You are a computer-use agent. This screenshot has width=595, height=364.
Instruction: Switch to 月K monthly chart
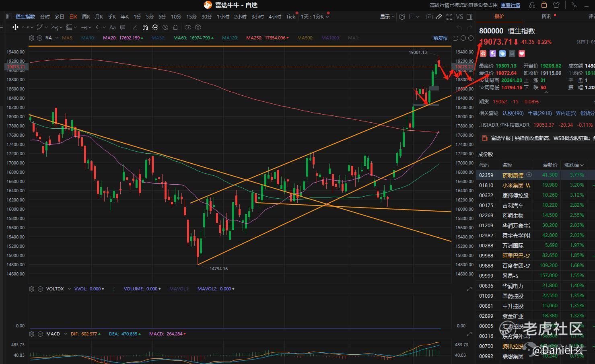coord(99,16)
